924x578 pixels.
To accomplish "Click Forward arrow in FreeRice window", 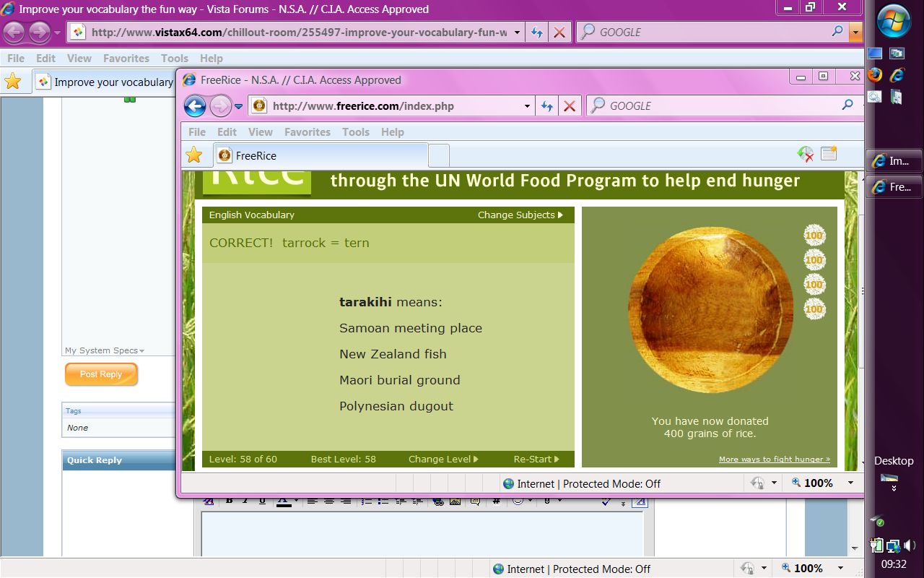I will 220,106.
